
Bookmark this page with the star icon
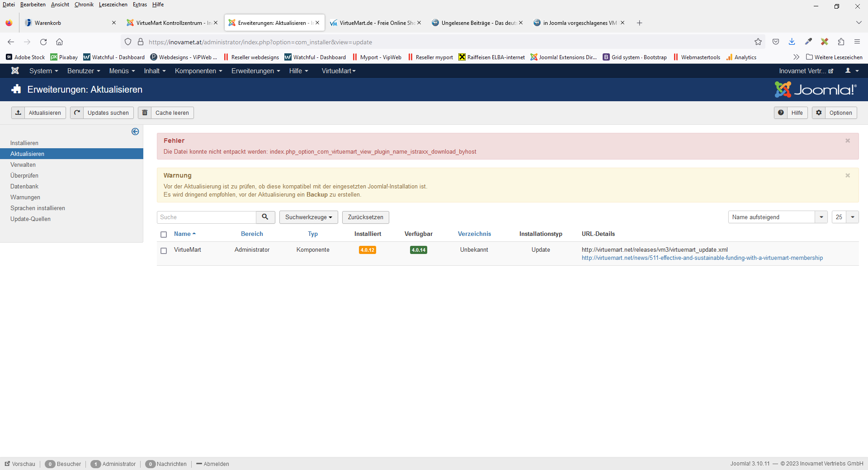tap(758, 42)
